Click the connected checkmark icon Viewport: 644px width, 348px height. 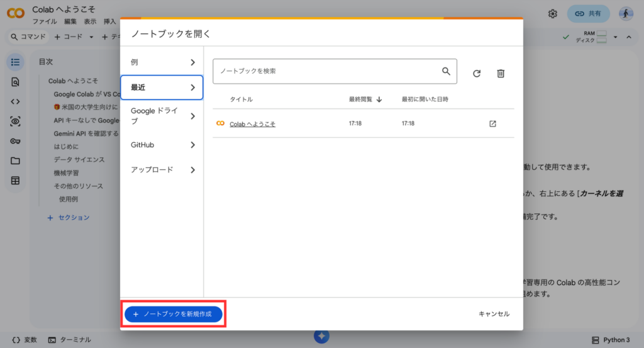[x=566, y=37]
